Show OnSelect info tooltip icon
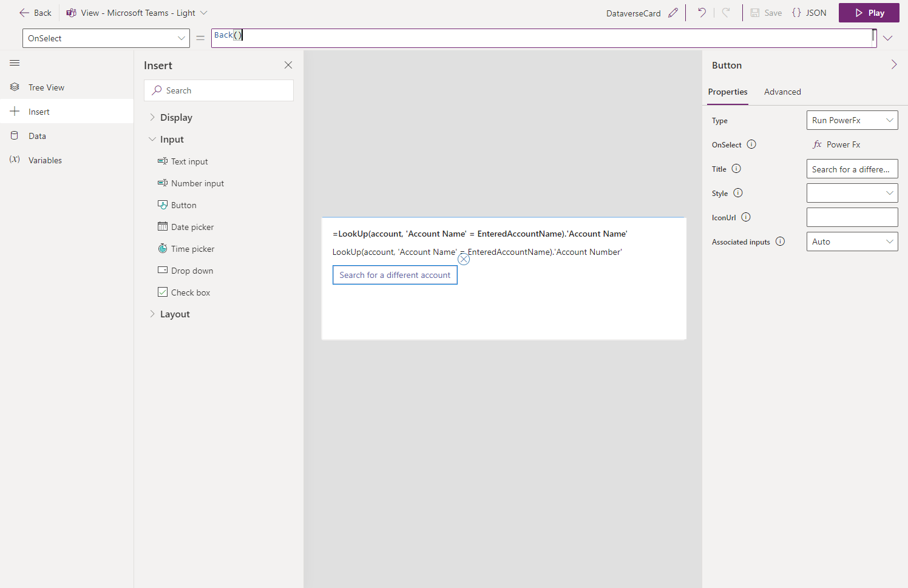Image resolution: width=908 pixels, height=588 pixels. tap(751, 144)
